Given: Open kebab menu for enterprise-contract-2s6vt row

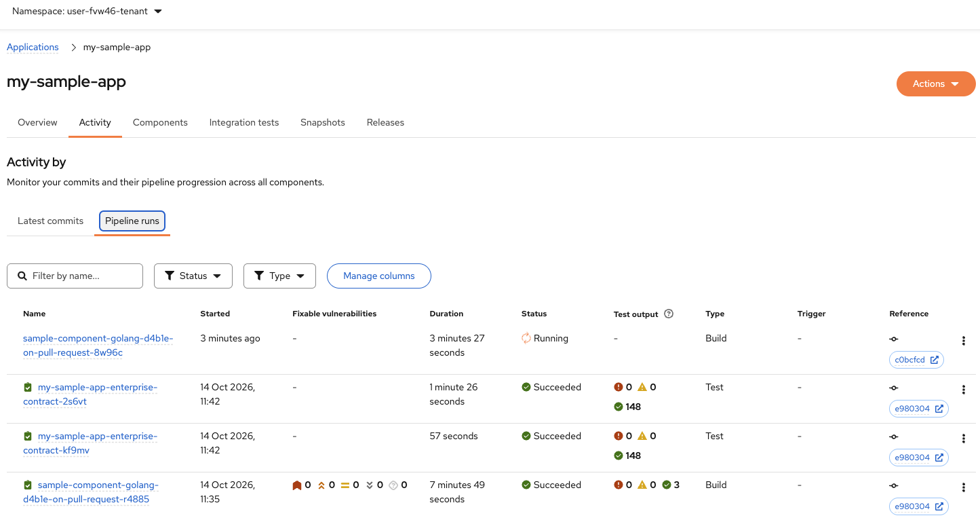Looking at the screenshot, I should [964, 390].
